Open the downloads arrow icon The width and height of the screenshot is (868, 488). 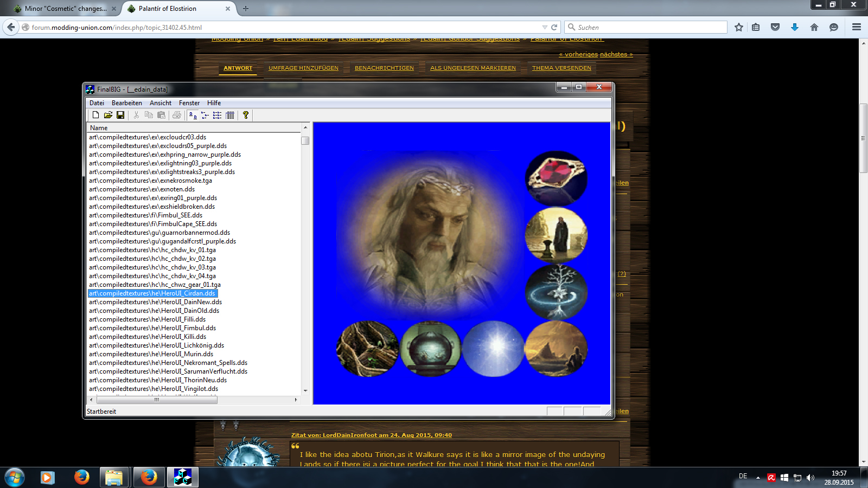pyautogui.click(x=795, y=27)
